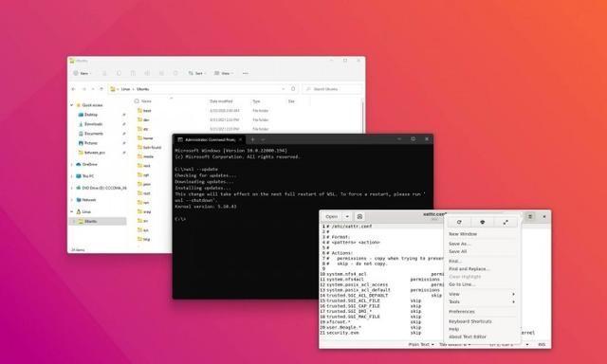Click Open in the text editor
The height and width of the screenshot is (364, 607).
coord(331,217)
